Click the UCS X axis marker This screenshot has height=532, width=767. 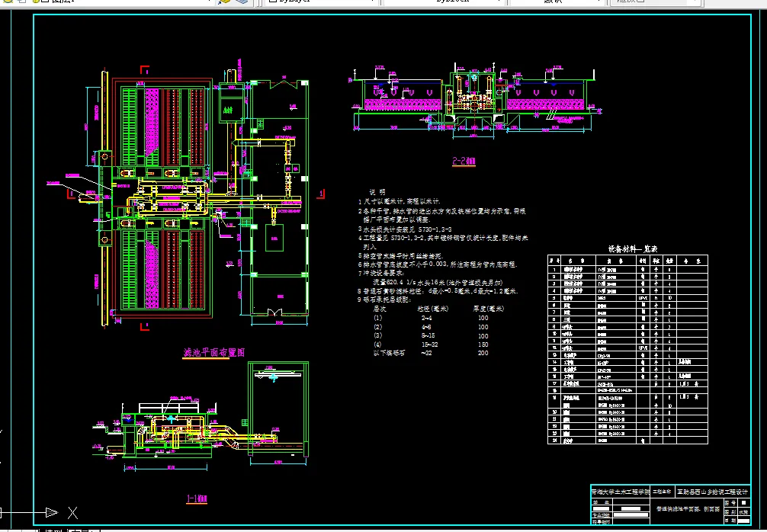[72, 513]
